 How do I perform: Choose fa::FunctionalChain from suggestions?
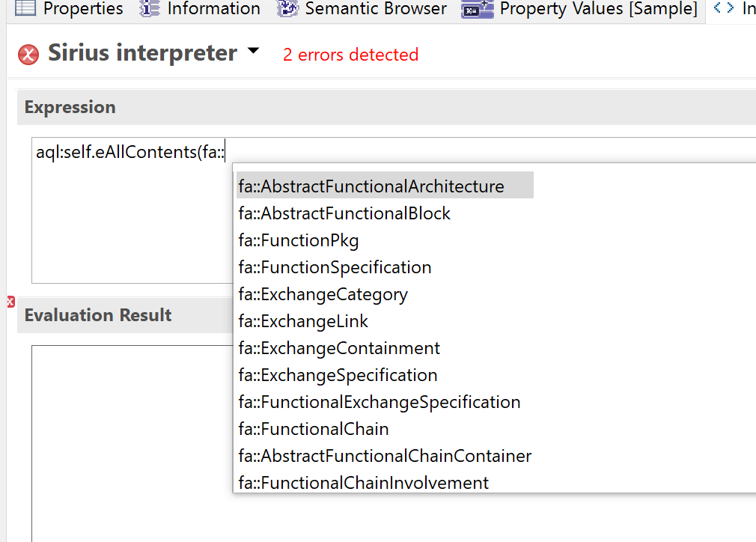(314, 429)
